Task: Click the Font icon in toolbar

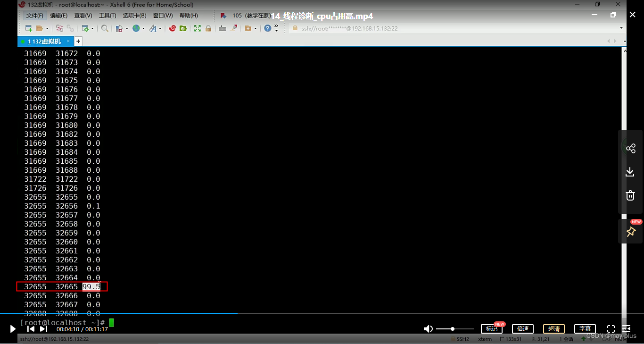Action: pos(153,28)
